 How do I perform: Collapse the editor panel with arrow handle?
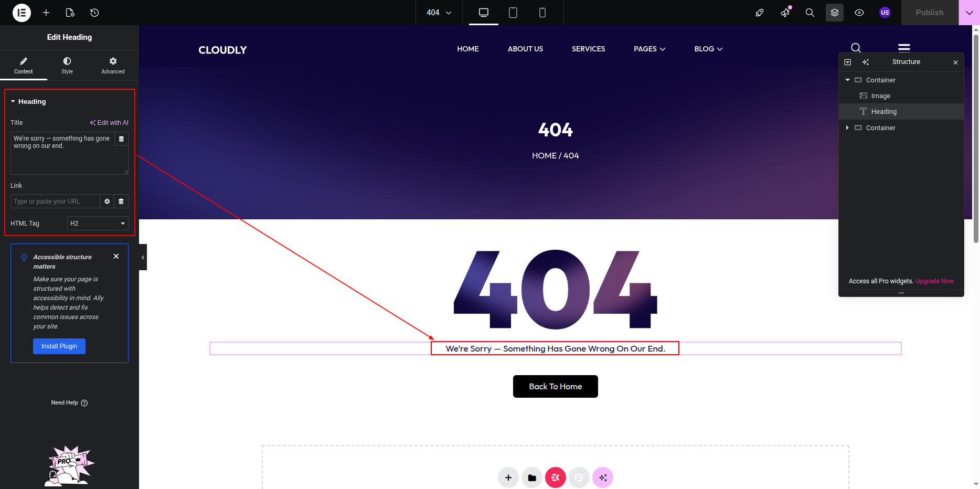pos(143,257)
